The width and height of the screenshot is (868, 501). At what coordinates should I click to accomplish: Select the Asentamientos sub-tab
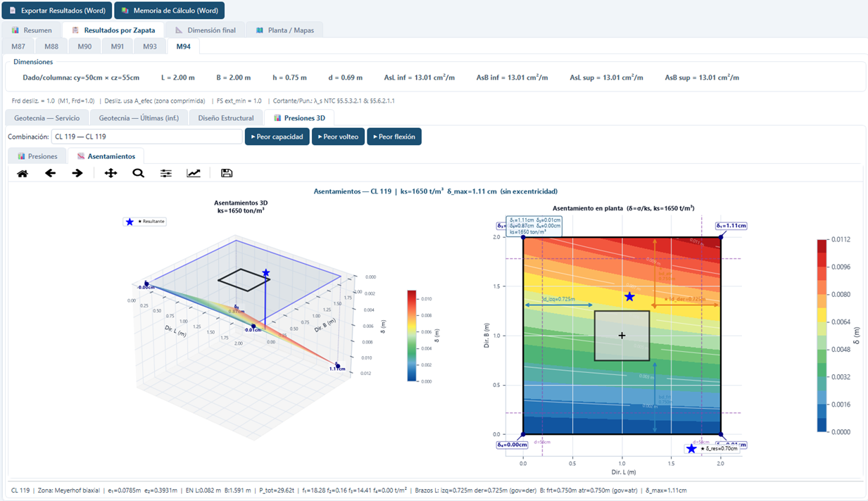pos(106,156)
